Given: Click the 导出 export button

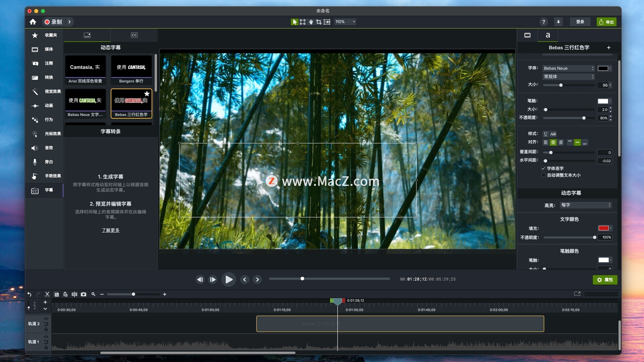Looking at the screenshot, I should 606,22.
